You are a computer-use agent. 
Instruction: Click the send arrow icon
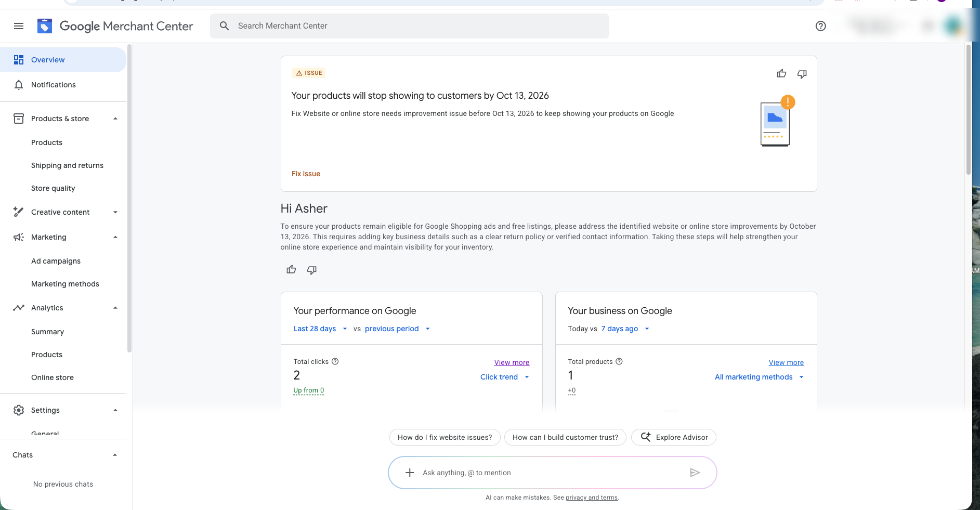click(x=695, y=473)
